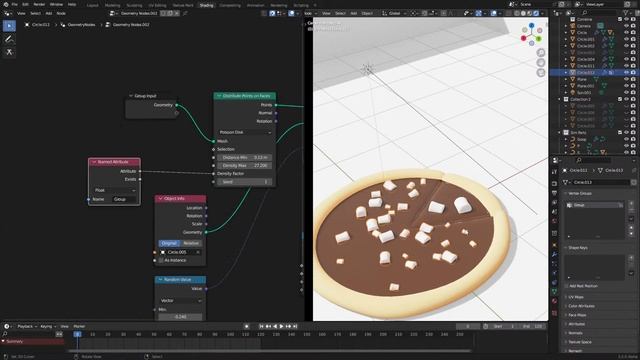
Task: Click the Zoom view magnifier icon in viewport
Action: pyautogui.click(x=541, y=53)
